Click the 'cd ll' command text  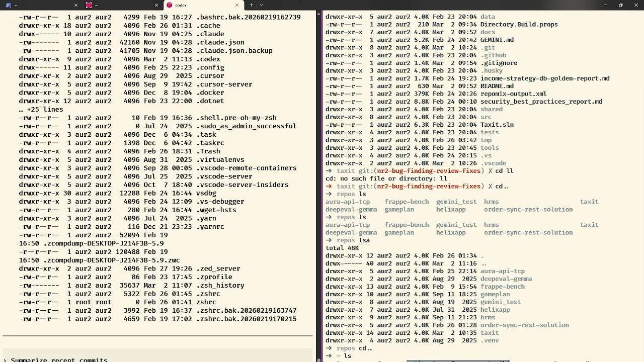505,171
